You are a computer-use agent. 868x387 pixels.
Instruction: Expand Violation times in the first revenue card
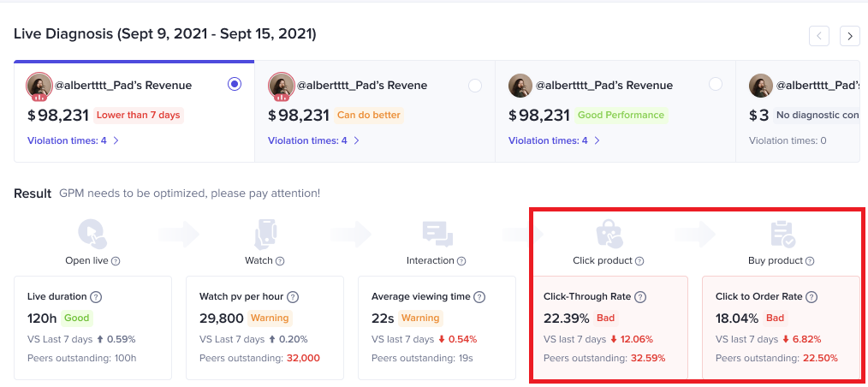73,140
